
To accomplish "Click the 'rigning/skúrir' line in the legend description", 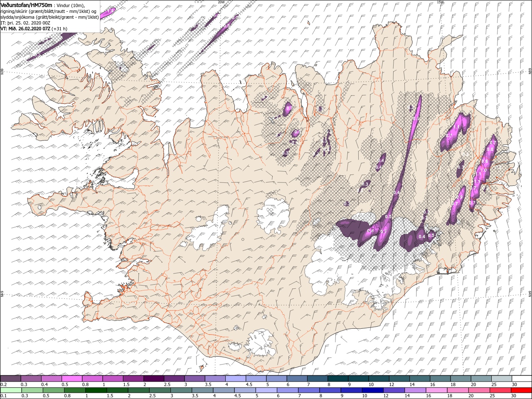I will click(x=48, y=11).
